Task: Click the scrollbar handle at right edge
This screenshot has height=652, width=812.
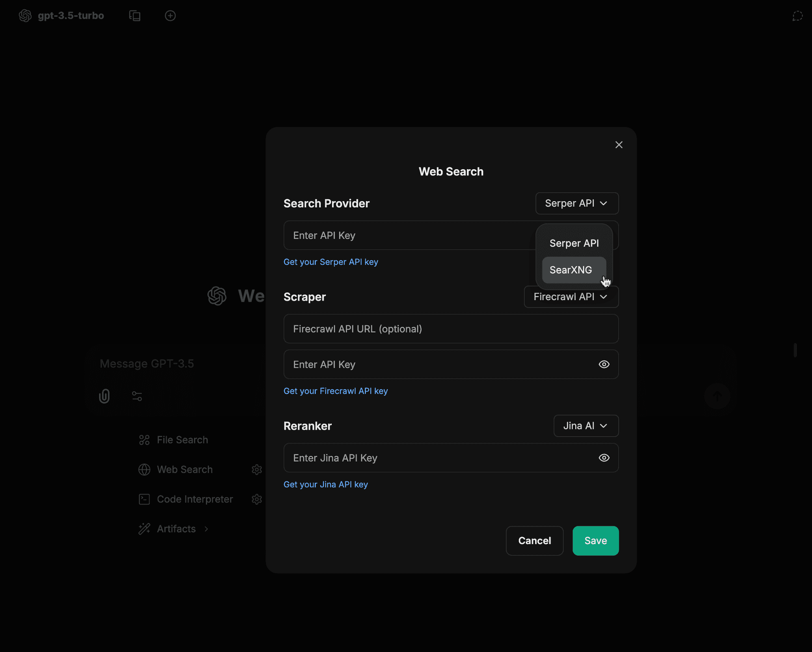Action: pos(795,350)
